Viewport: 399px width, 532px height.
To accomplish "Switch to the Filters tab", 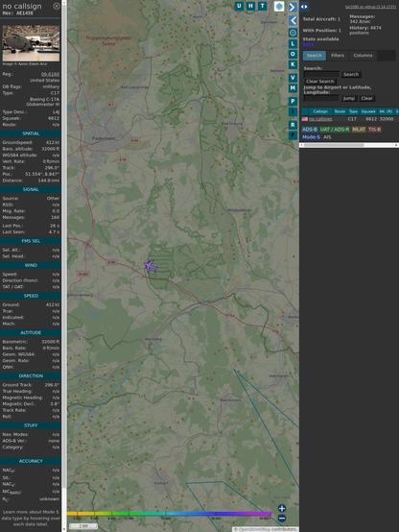I will 338,56.
